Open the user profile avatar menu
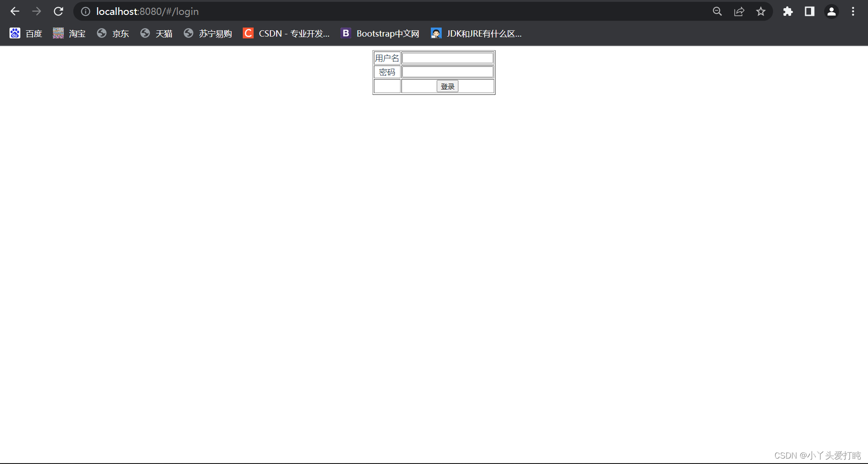Viewport: 868px width, 464px height. (831, 11)
